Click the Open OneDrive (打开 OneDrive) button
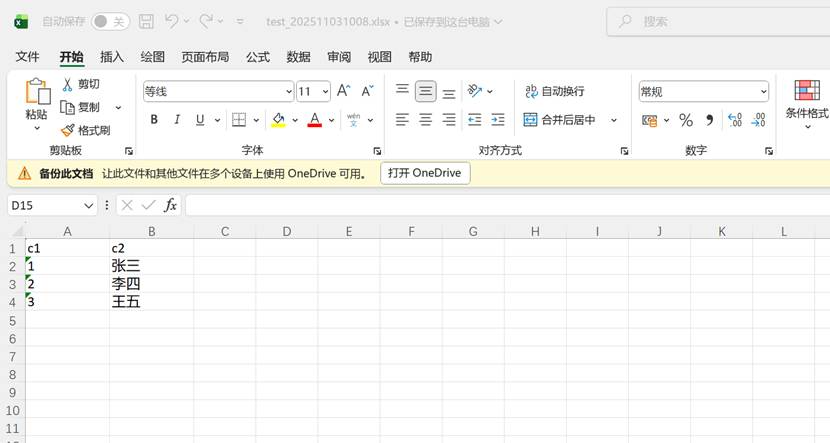Image resolution: width=830 pixels, height=443 pixels. tap(425, 173)
